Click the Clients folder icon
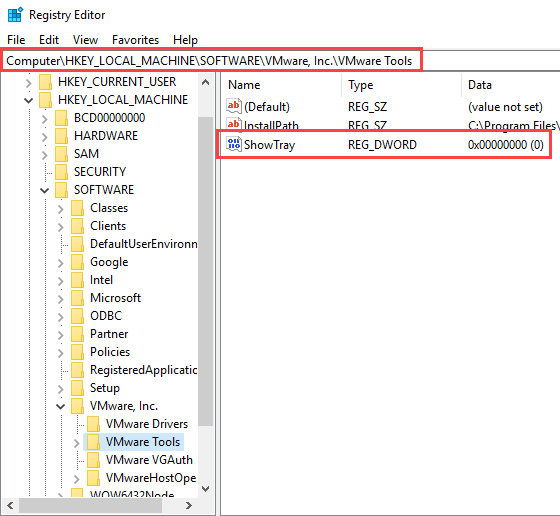 click(x=78, y=226)
